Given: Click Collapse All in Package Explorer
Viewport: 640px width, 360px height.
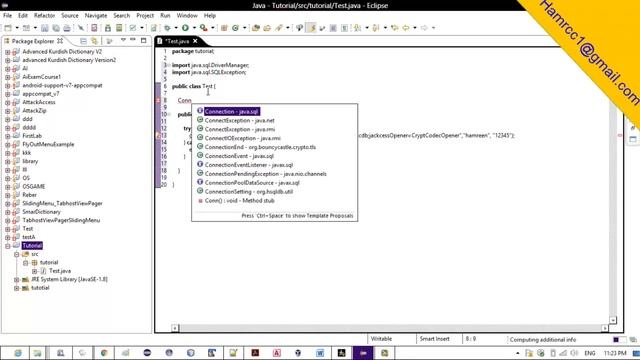Looking at the screenshot, I should [83, 41].
